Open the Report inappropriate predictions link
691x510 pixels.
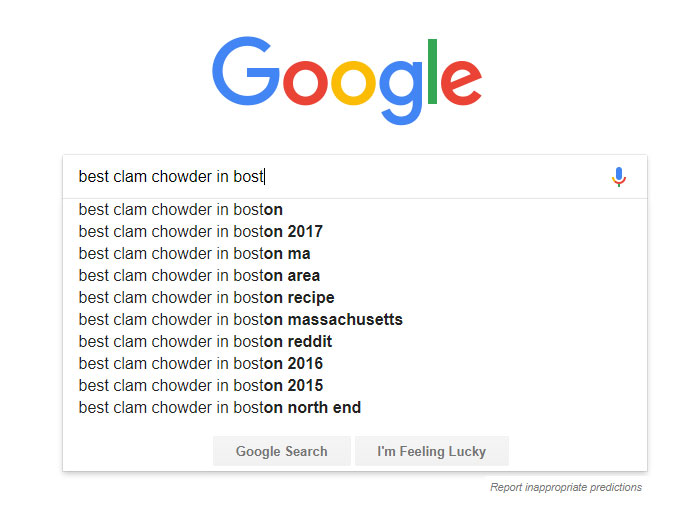coord(566,488)
